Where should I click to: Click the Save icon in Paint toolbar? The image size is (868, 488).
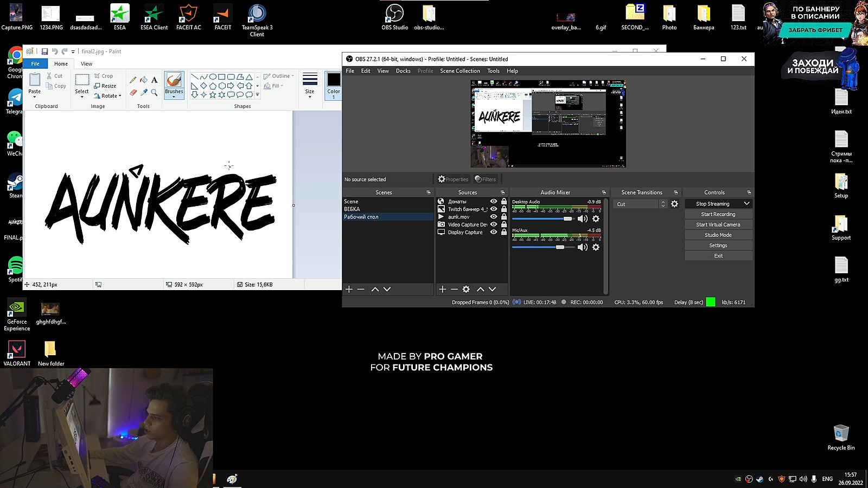44,52
